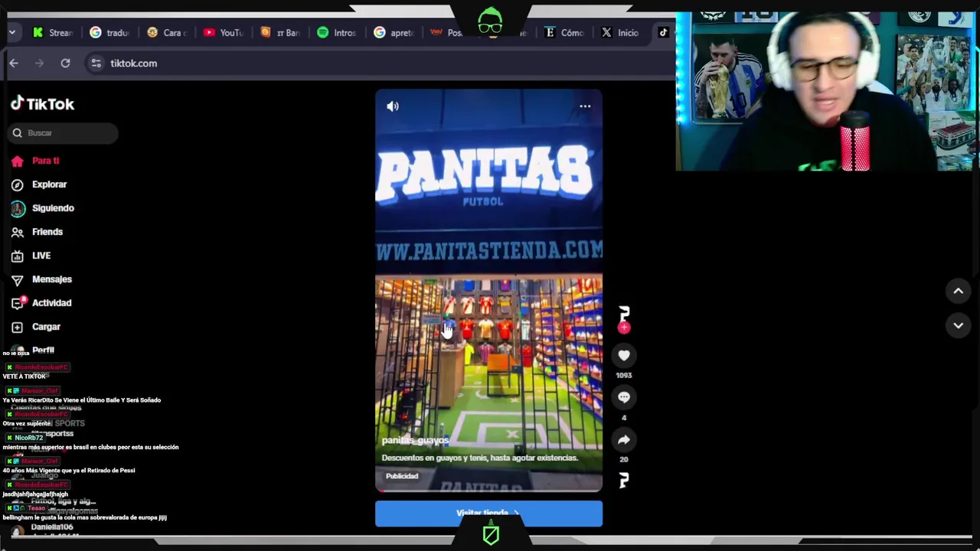The height and width of the screenshot is (551, 980).
Task: Open the Cara browser tab
Action: coord(166,33)
